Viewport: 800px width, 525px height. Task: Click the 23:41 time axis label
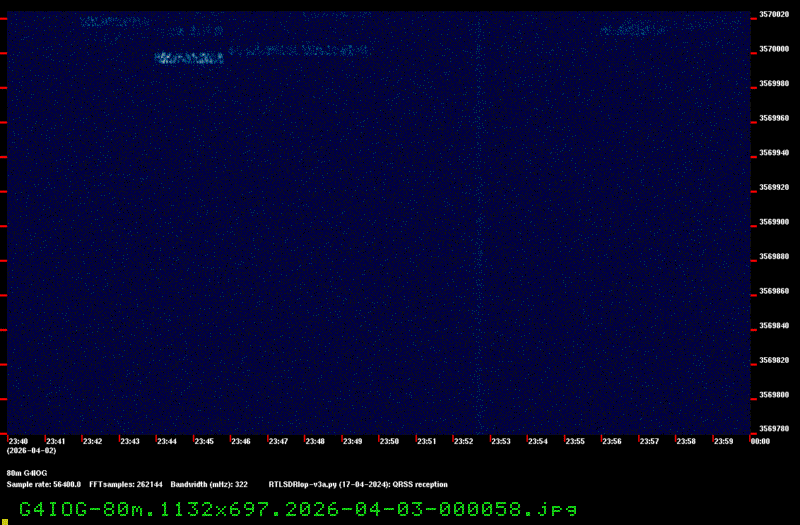56,441
